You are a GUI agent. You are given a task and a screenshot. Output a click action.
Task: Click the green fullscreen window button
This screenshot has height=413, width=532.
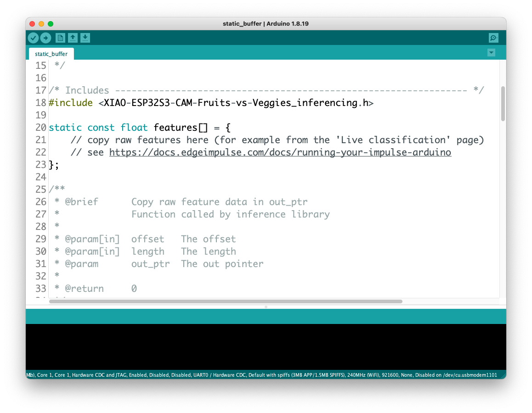click(51, 24)
